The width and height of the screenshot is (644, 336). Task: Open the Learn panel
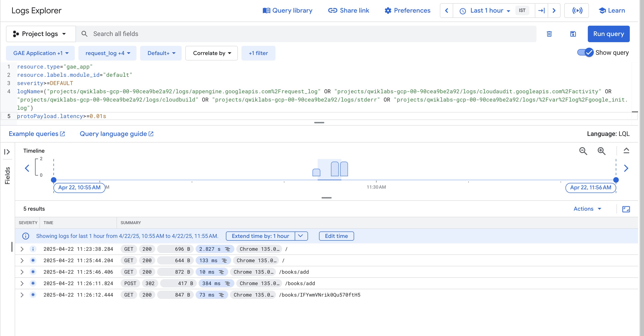(612, 11)
